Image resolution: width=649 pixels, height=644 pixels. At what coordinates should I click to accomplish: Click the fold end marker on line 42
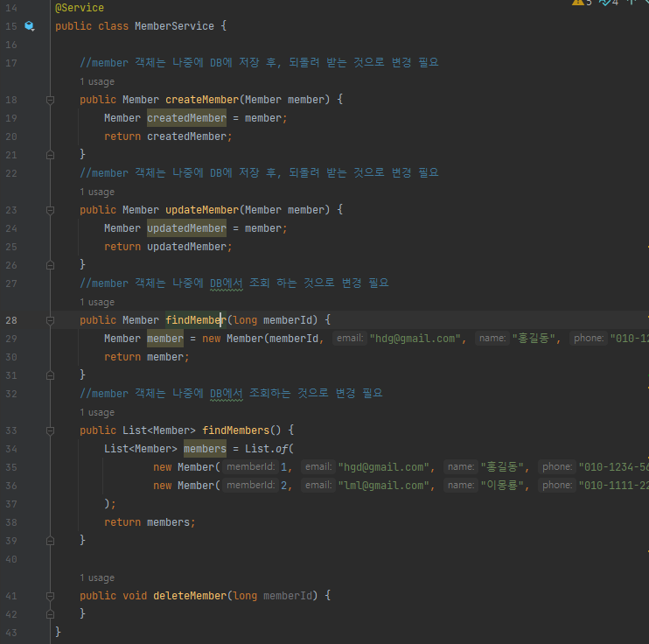coord(50,614)
